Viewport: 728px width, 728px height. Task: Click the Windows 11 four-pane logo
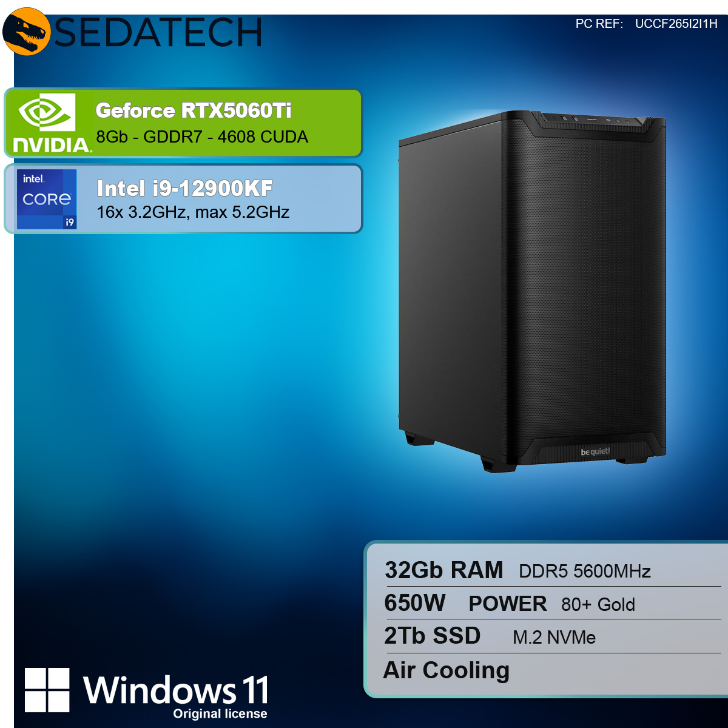[x=47, y=690]
